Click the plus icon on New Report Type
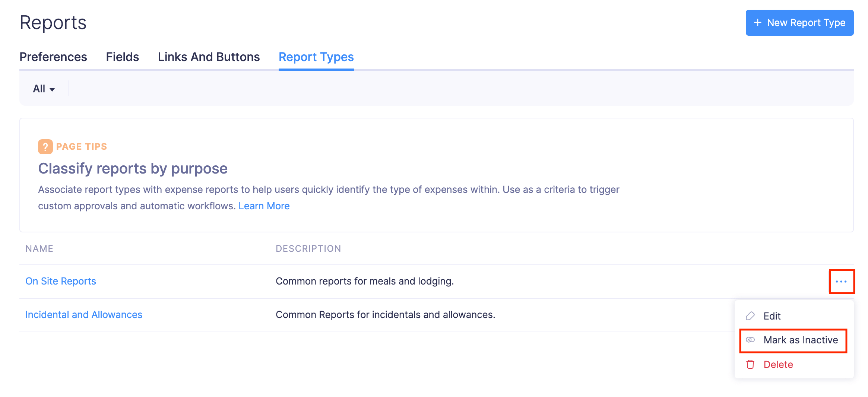Viewport: 868px width, 397px height. 757,22
